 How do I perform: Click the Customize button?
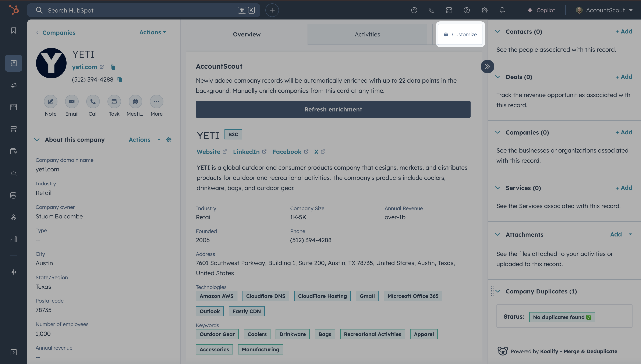point(460,35)
